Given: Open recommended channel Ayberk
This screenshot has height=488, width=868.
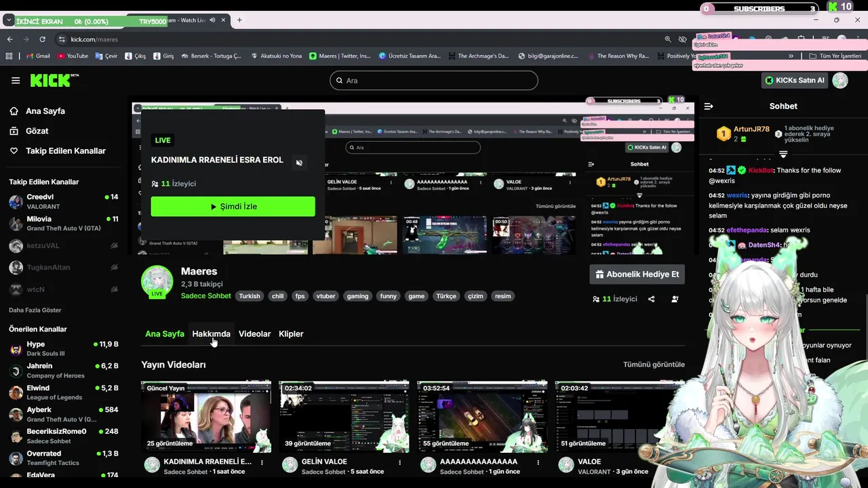Looking at the screenshot, I should (x=63, y=414).
